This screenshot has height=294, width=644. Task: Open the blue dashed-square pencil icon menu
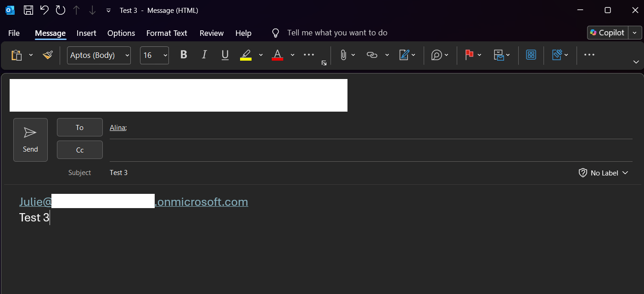coord(560,55)
